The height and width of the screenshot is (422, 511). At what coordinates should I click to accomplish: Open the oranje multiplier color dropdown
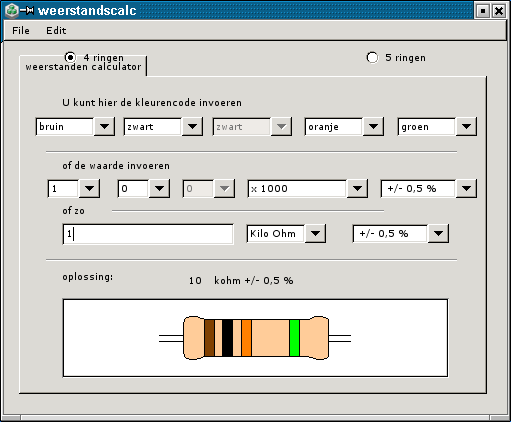pyautogui.click(x=373, y=126)
